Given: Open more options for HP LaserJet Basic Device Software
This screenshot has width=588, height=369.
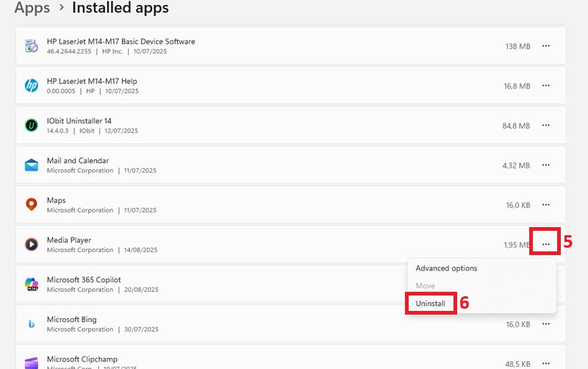Looking at the screenshot, I should (x=546, y=46).
